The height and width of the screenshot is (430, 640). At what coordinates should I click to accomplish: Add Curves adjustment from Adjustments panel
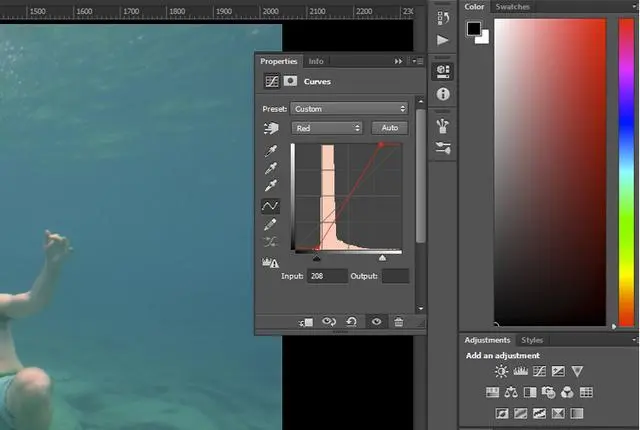click(x=539, y=371)
